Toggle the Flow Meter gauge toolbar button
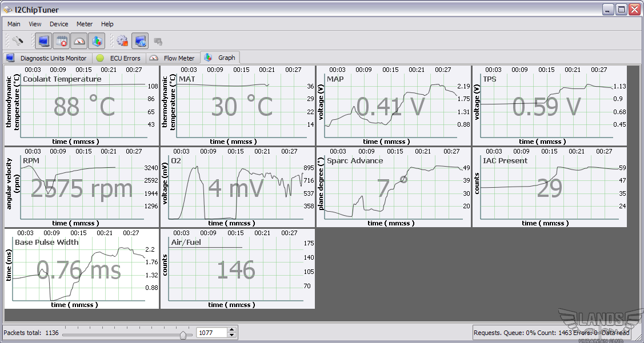The height and width of the screenshot is (343, 644). (79, 41)
